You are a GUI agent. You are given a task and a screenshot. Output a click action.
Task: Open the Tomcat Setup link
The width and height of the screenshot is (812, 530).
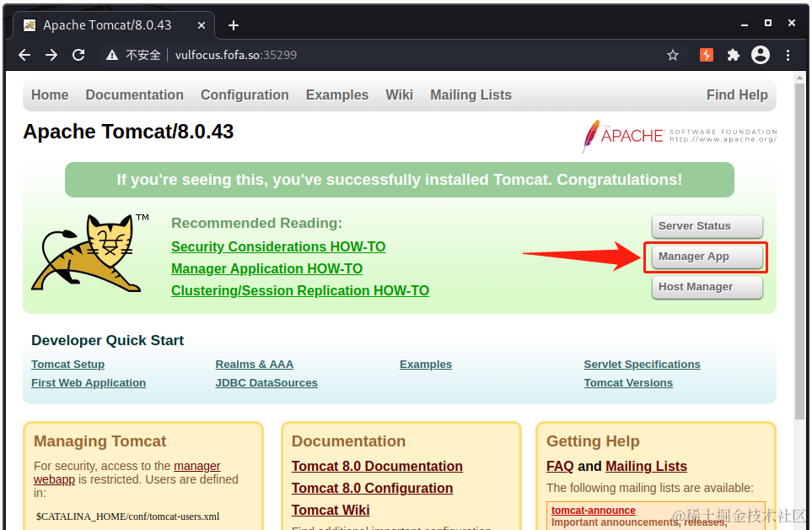pos(67,365)
